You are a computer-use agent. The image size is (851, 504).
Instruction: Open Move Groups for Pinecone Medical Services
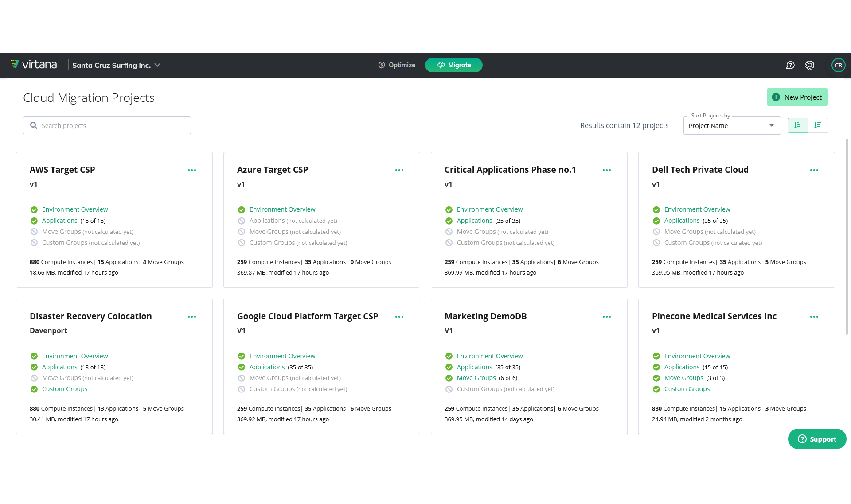click(684, 378)
